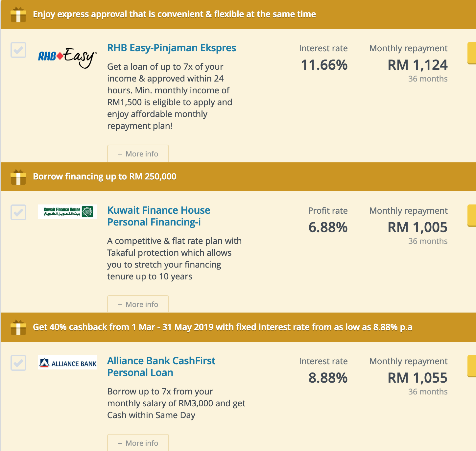
Task: Click the Alliance Bank logo
Action: pos(68,362)
